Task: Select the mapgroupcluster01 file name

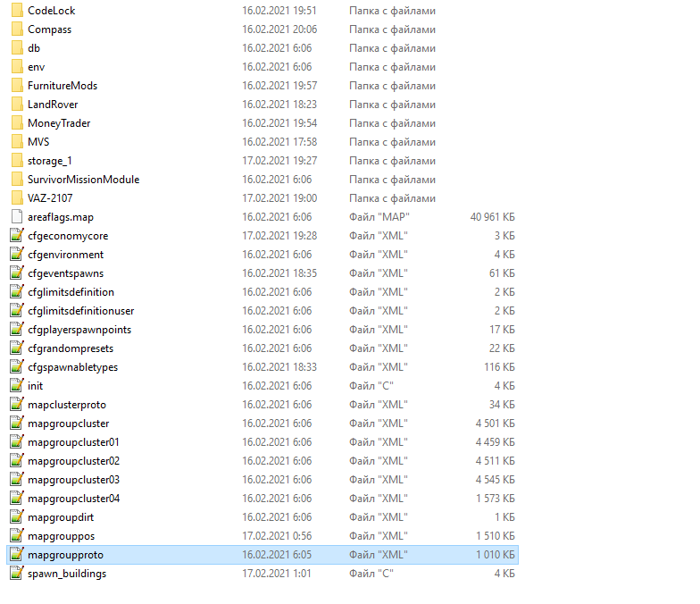Action: [73, 442]
